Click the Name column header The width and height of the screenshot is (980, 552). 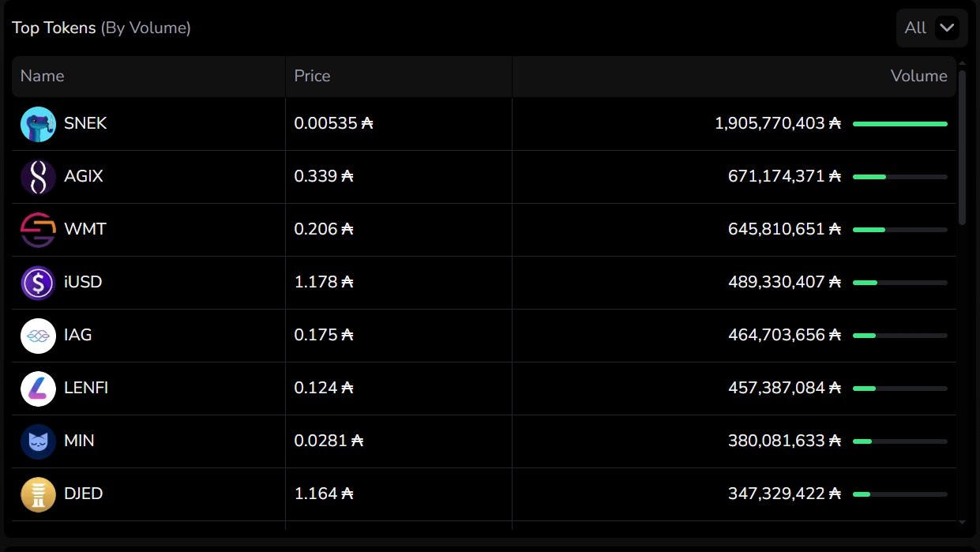click(42, 76)
